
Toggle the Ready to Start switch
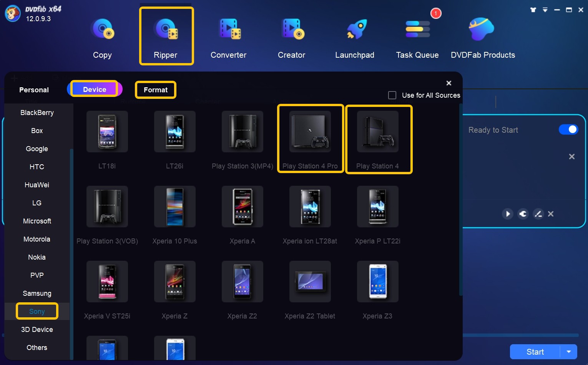[568, 130]
